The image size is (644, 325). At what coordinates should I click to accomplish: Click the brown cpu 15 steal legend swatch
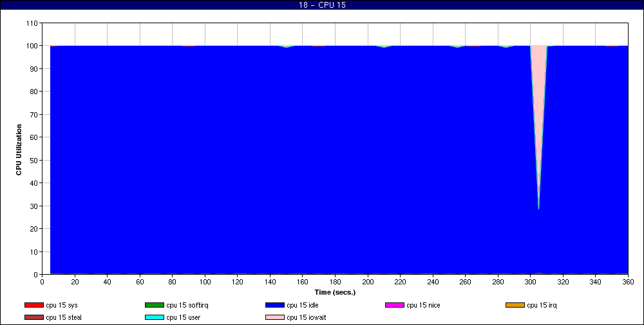(x=34, y=318)
